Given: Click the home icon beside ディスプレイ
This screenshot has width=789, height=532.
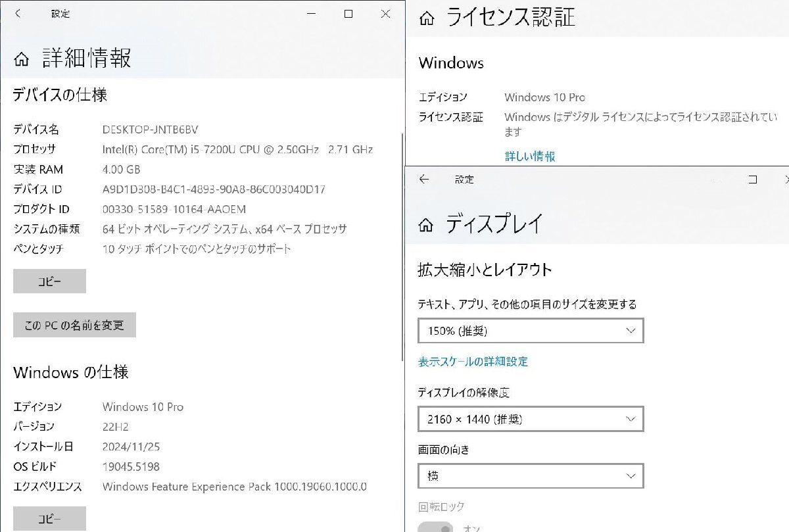Looking at the screenshot, I should pyautogui.click(x=426, y=226).
